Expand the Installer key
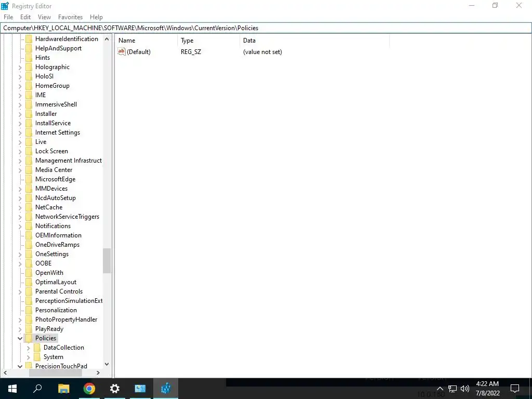532x399 pixels. pos(20,114)
